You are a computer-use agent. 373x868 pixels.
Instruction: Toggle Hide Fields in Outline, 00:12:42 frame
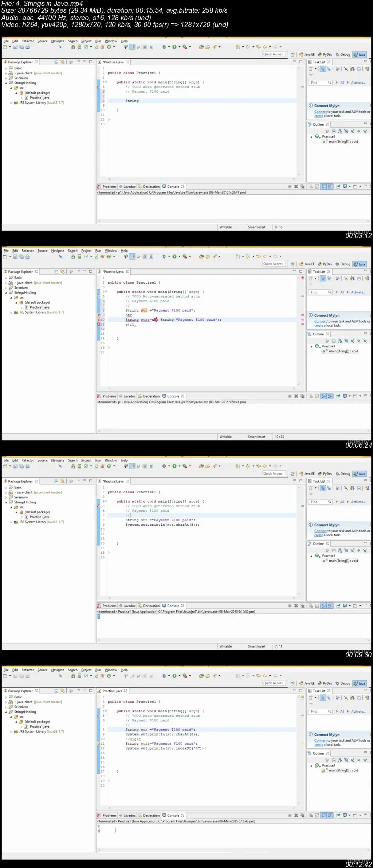tap(346, 760)
